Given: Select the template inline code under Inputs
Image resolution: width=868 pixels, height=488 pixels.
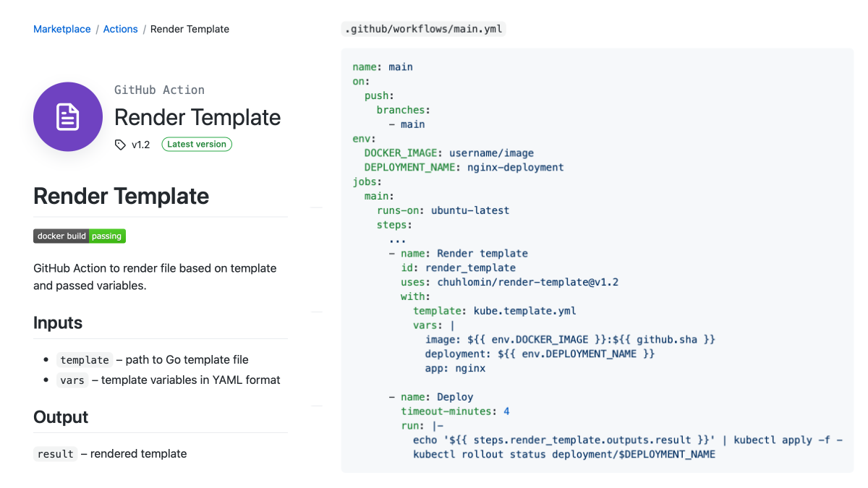Looking at the screenshot, I should (85, 359).
